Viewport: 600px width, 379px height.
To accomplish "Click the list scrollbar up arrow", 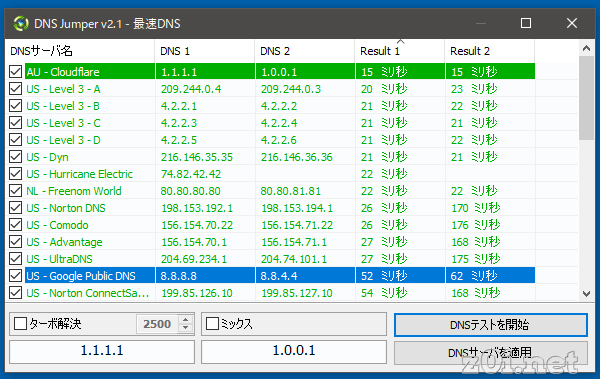I will [586, 48].
